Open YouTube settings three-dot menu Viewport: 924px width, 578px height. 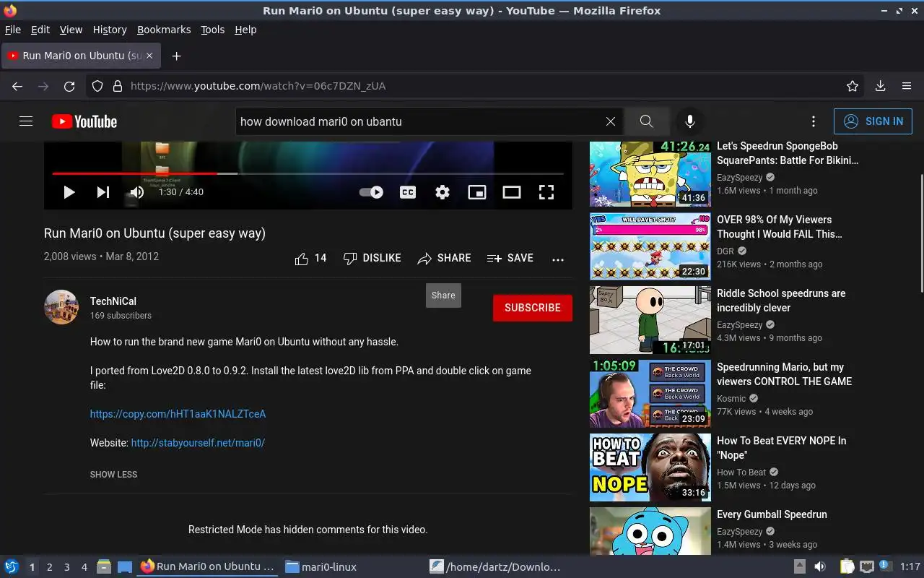(x=814, y=121)
